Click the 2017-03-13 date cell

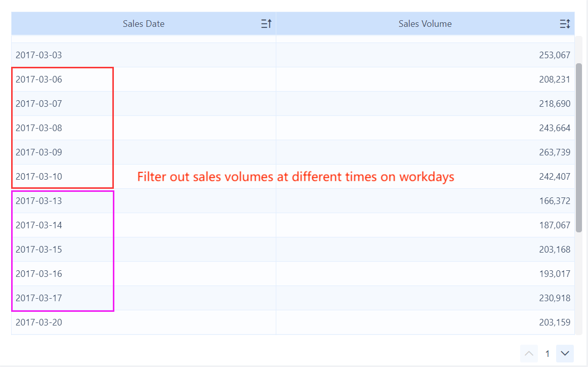point(39,201)
